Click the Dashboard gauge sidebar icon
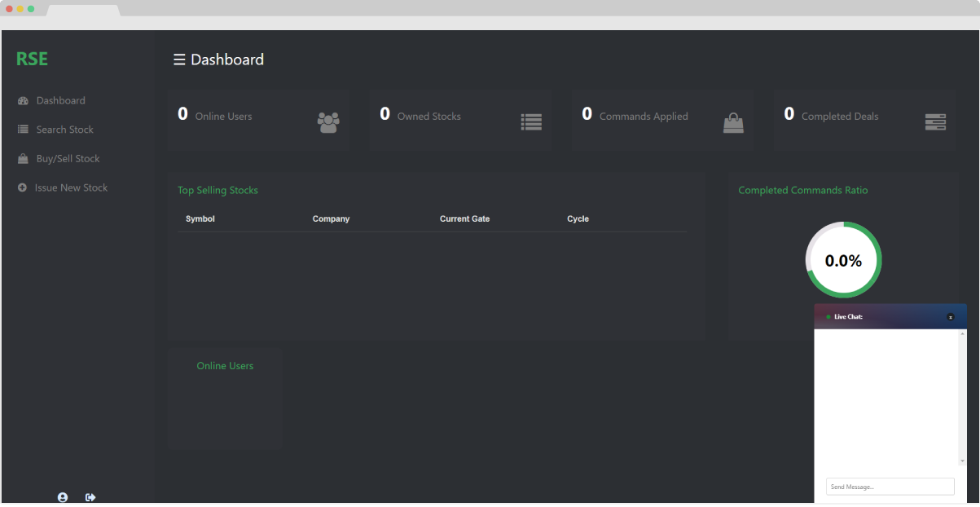 tap(23, 100)
